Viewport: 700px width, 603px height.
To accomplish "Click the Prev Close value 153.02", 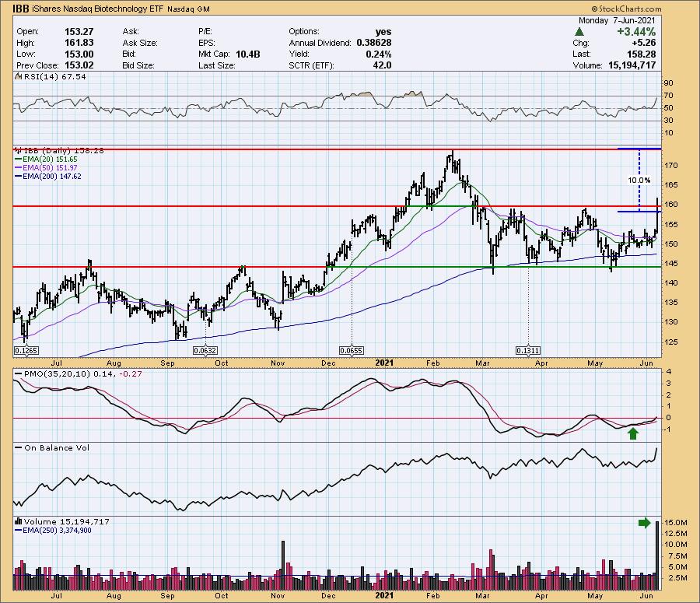I will [79, 65].
